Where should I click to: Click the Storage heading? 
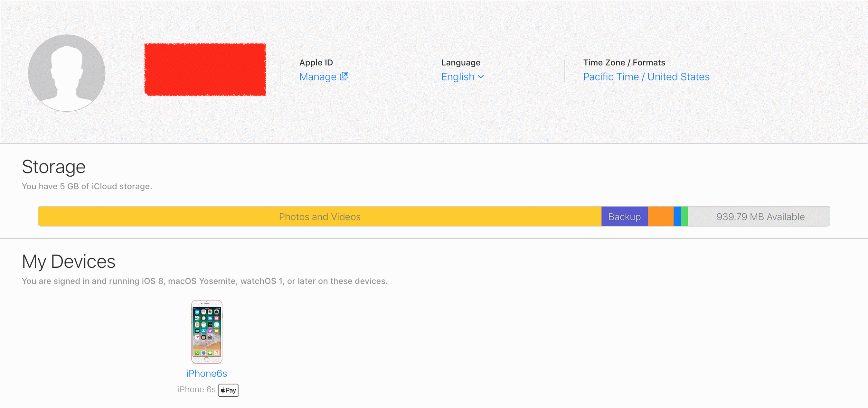[x=53, y=167]
